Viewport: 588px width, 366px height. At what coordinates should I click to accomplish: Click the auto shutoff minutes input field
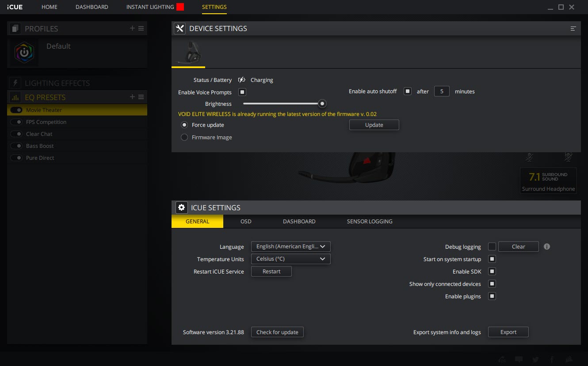click(442, 91)
